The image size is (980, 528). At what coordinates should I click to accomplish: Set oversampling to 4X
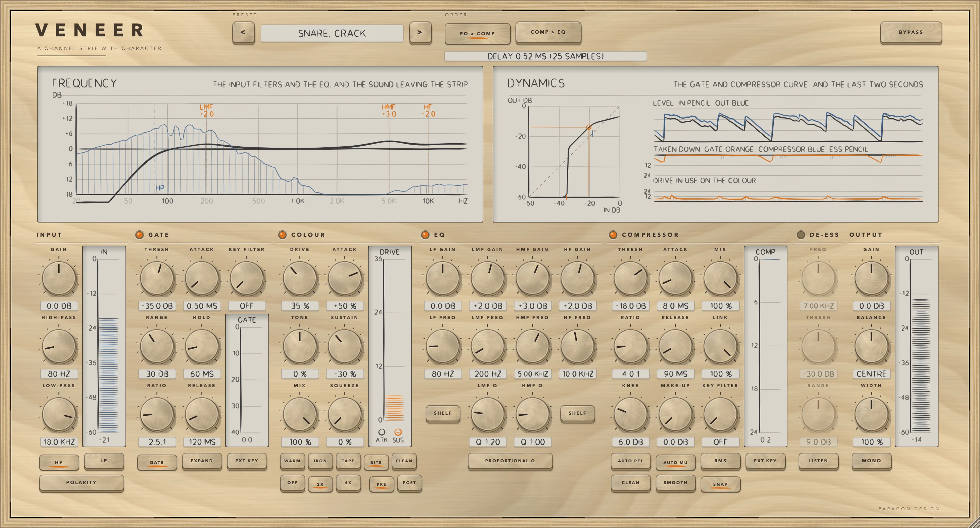click(348, 483)
